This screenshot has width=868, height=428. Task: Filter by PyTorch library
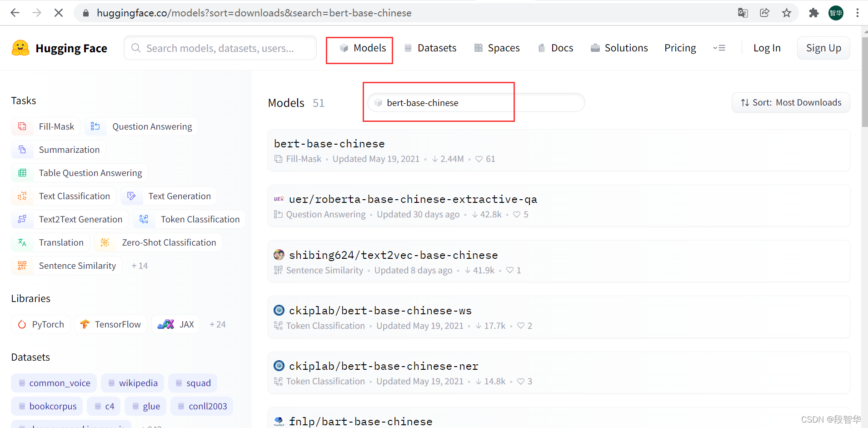point(40,324)
